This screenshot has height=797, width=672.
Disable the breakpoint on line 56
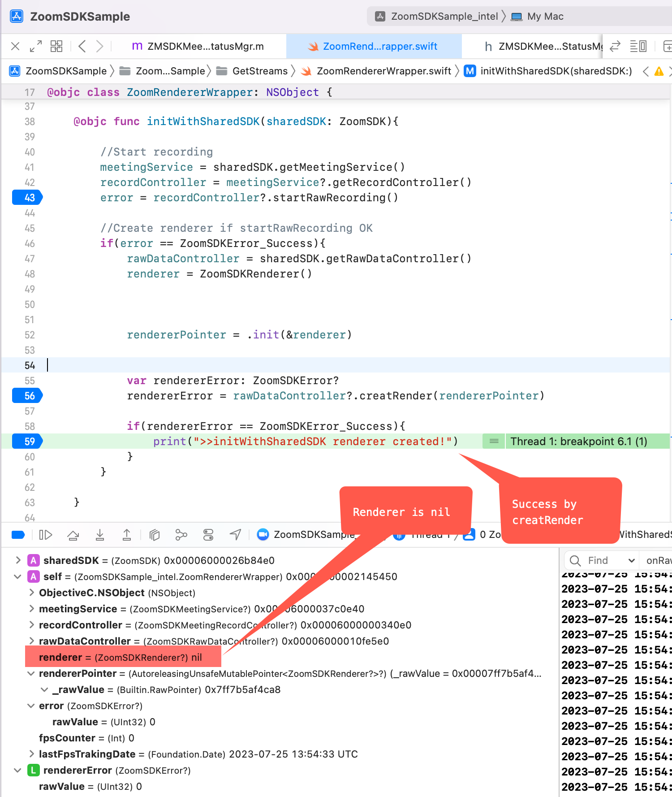tap(27, 396)
